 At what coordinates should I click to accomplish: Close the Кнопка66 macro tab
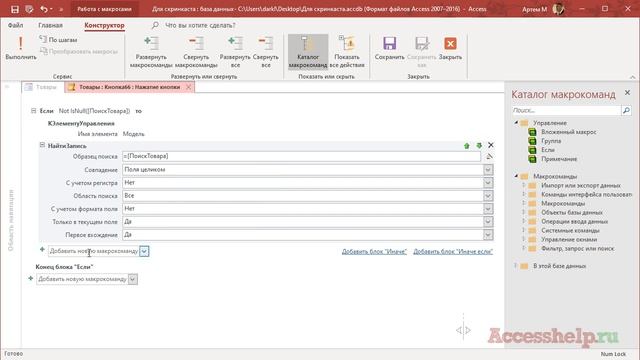point(188,87)
